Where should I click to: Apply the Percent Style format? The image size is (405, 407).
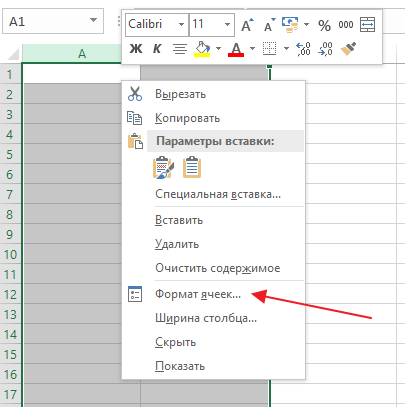[324, 25]
